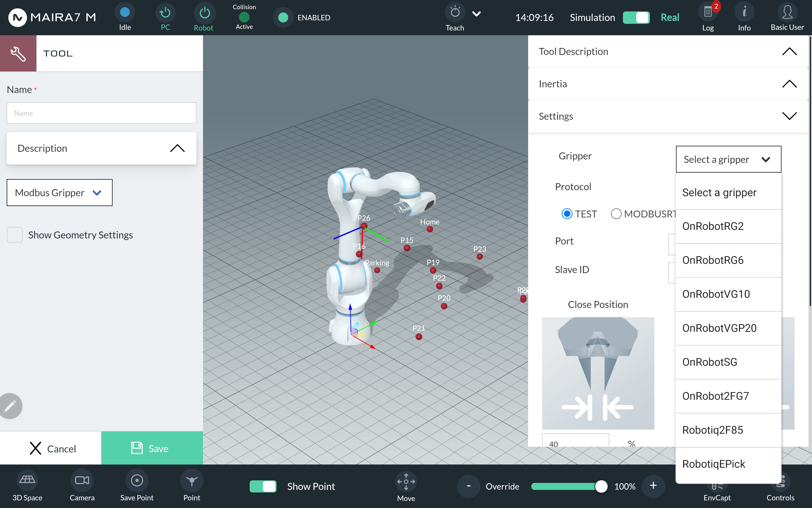Click the Neura logo icon
This screenshot has height=508, width=812.
(x=17, y=17)
